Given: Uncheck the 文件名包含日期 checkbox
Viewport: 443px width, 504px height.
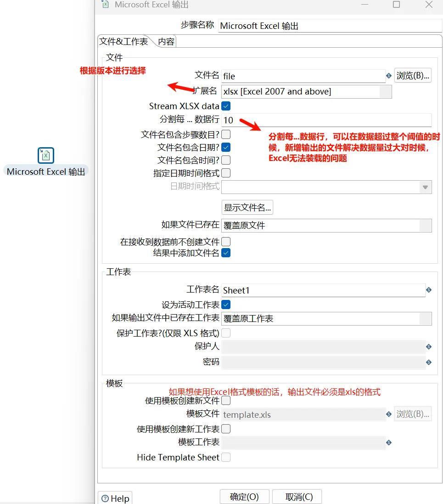Looking at the screenshot, I should [226, 147].
